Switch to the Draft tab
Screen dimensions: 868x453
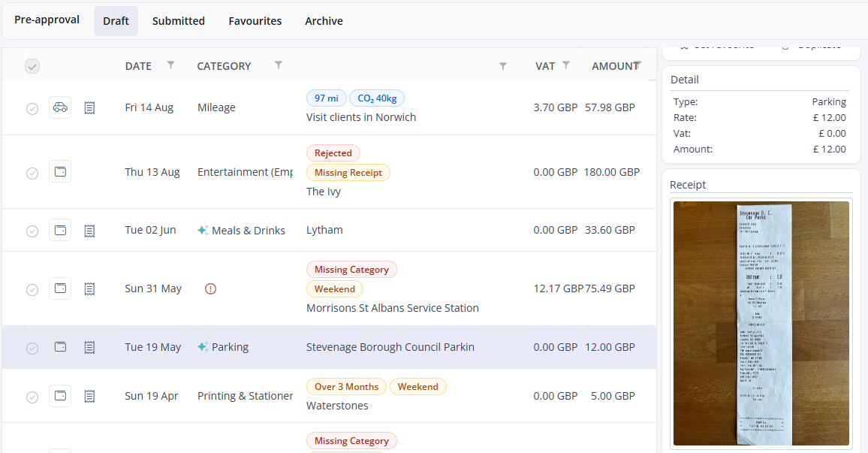click(116, 21)
